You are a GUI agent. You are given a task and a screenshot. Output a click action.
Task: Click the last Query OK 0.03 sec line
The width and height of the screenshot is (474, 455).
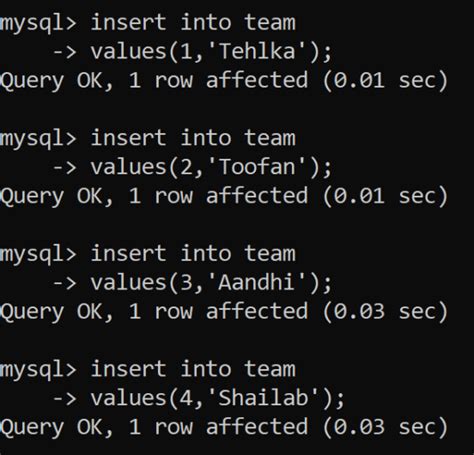224,428
